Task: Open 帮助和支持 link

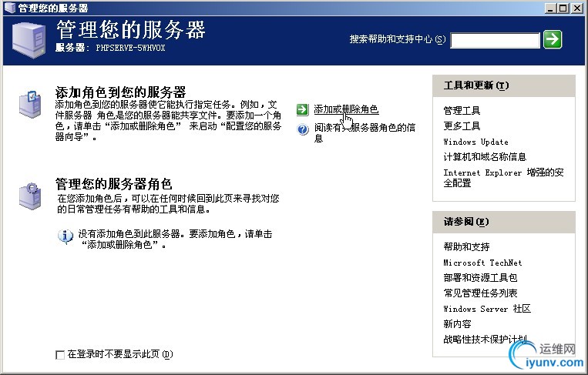Action: click(466, 246)
